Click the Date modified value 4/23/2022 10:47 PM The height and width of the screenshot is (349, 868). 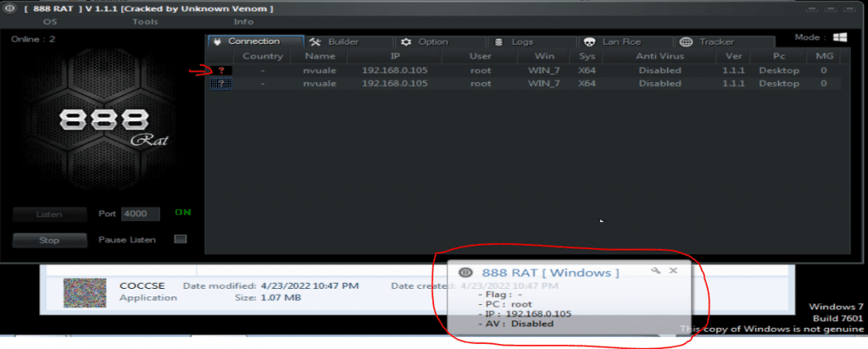pyautogui.click(x=309, y=286)
